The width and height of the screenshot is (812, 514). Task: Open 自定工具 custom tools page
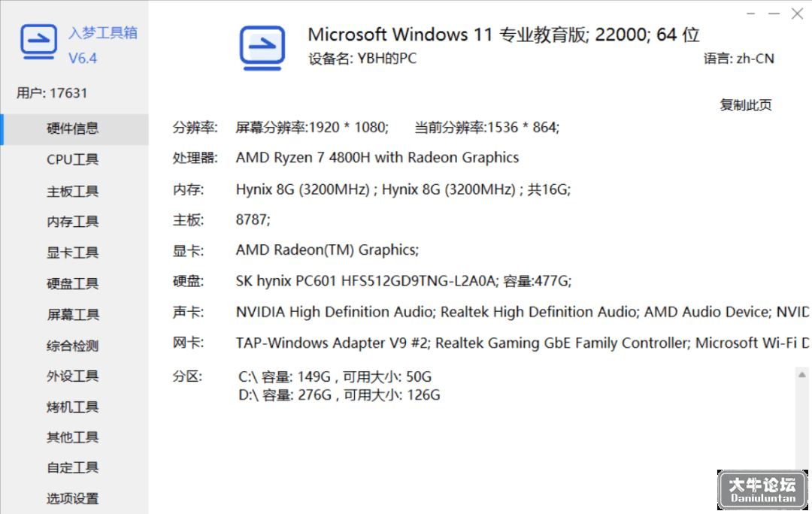[74, 468]
